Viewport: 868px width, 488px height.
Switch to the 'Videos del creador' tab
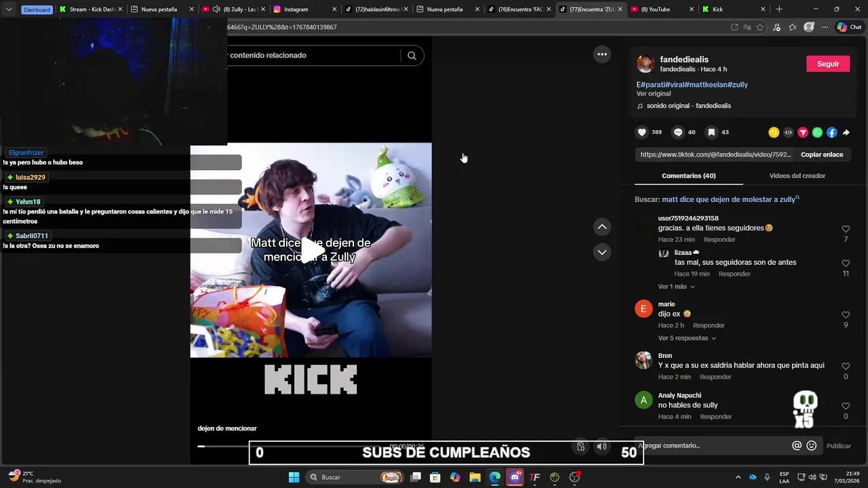(797, 176)
